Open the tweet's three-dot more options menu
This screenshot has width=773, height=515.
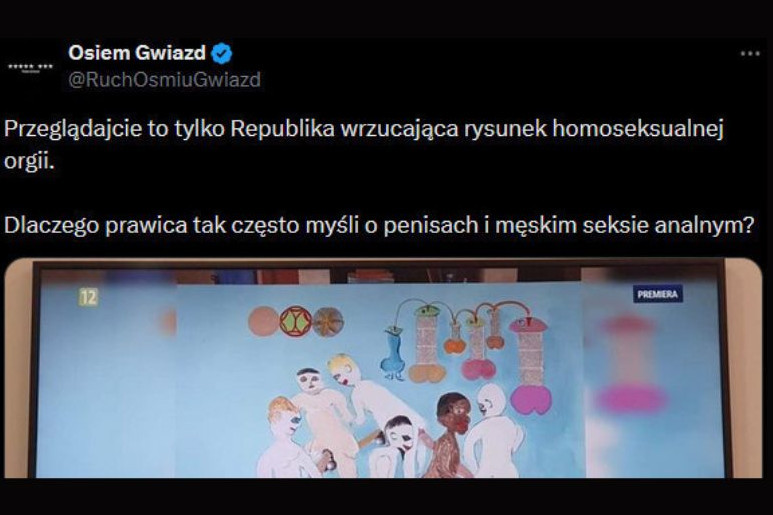pyautogui.click(x=750, y=53)
